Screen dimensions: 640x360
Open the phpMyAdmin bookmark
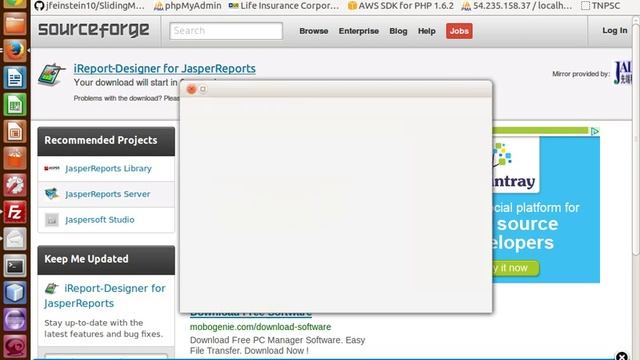tap(188, 6)
